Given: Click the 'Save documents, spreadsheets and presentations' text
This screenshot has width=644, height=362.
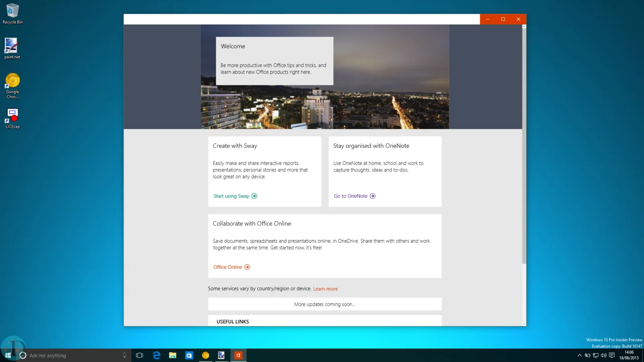Looking at the screenshot, I should [322, 245].
